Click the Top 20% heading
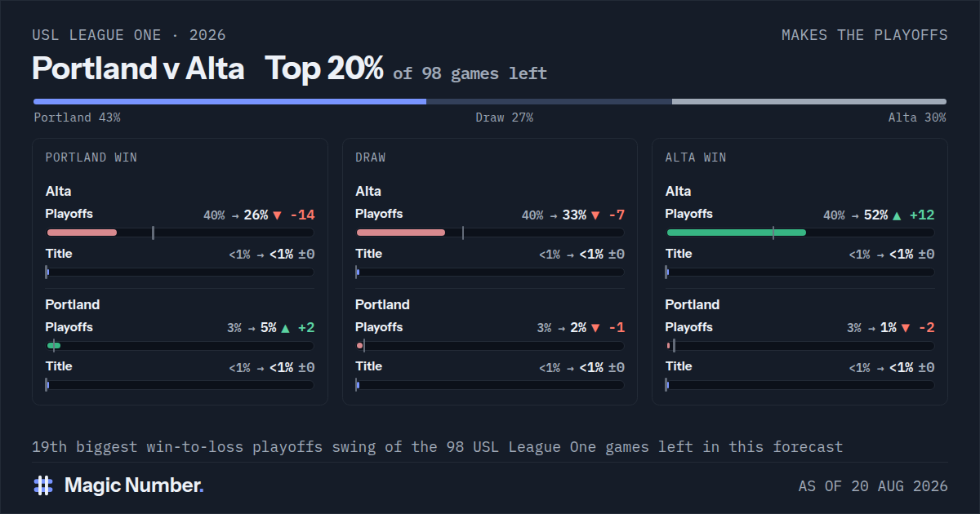Image resolution: width=980 pixels, height=514 pixels. tap(324, 69)
